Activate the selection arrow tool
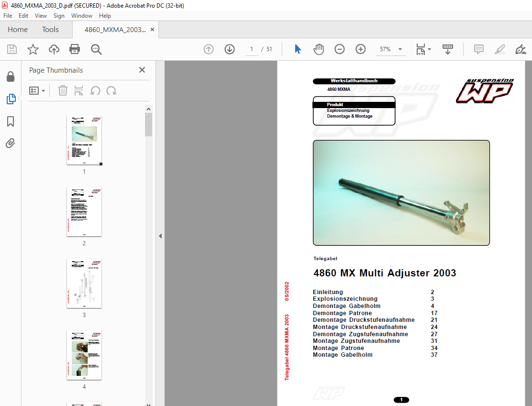Viewport: 532px width, 406px height. coord(298,50)
